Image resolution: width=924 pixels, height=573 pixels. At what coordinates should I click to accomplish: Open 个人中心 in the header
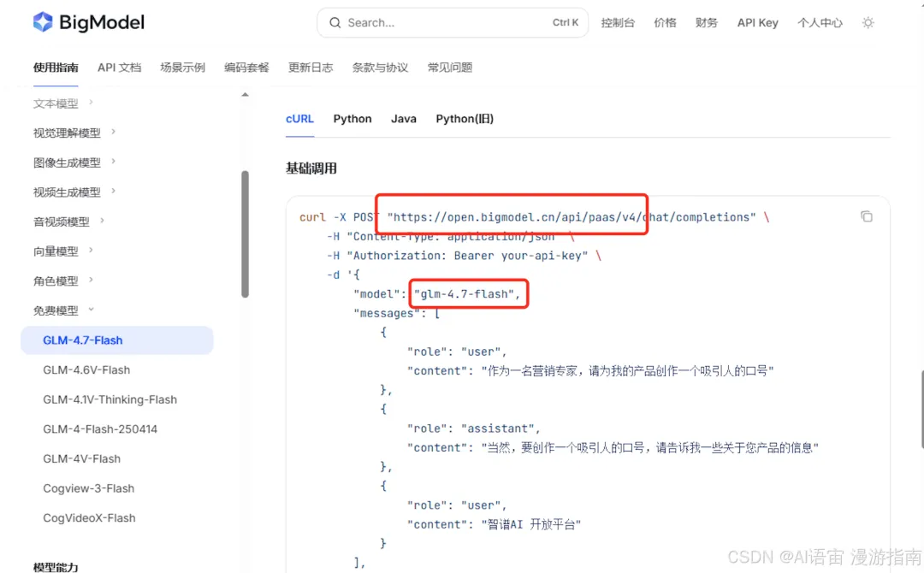click(x=820, y=23)
